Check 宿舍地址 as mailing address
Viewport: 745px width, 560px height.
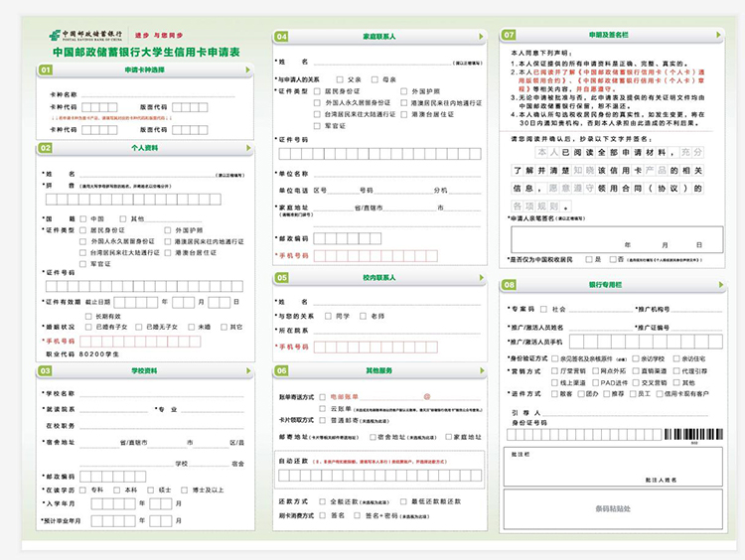click(x=372, y=437)
